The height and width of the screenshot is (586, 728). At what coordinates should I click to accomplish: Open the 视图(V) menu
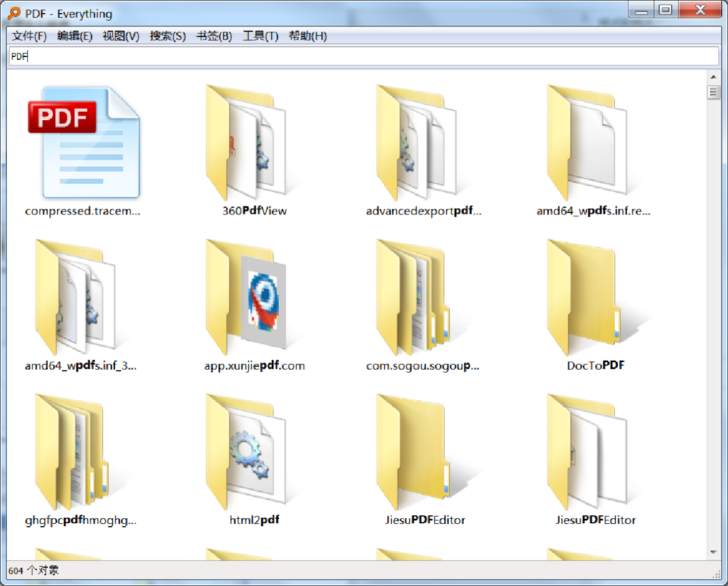pyautogui.click(x=121, y=36)
